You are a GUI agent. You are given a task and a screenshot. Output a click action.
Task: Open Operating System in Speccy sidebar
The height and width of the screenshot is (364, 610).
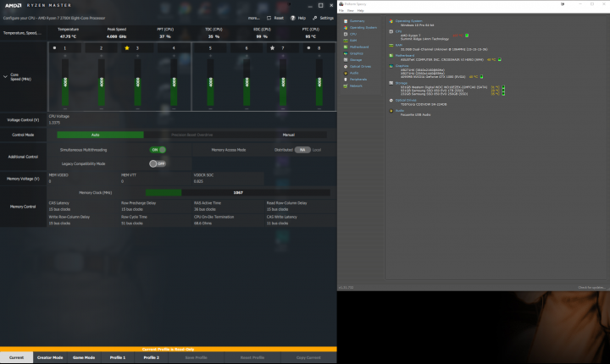pyautogui.click(x=363, y=28)
